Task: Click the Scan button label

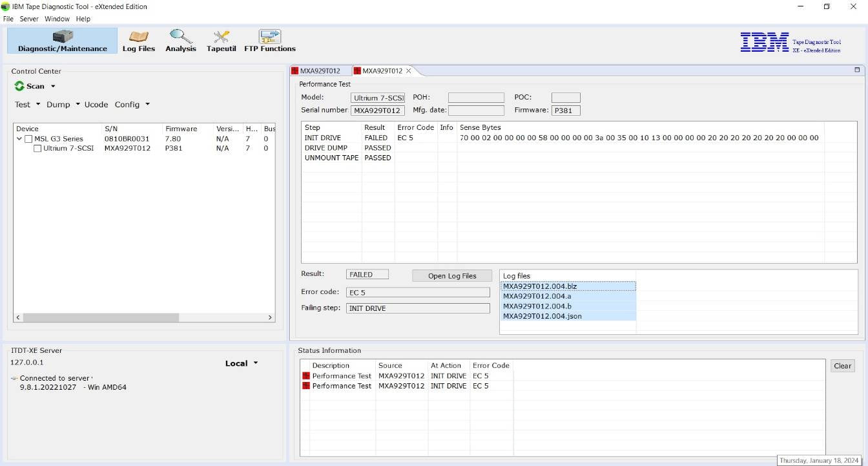Action: 36,86
